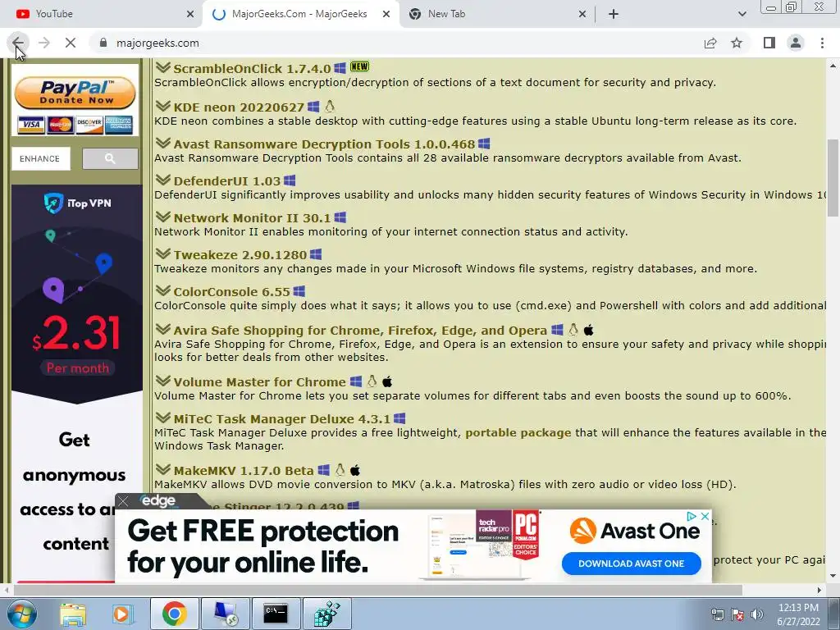Click the AdChoices triangle icon
Viewport: 840px width, 630px height.
[692, 517]
